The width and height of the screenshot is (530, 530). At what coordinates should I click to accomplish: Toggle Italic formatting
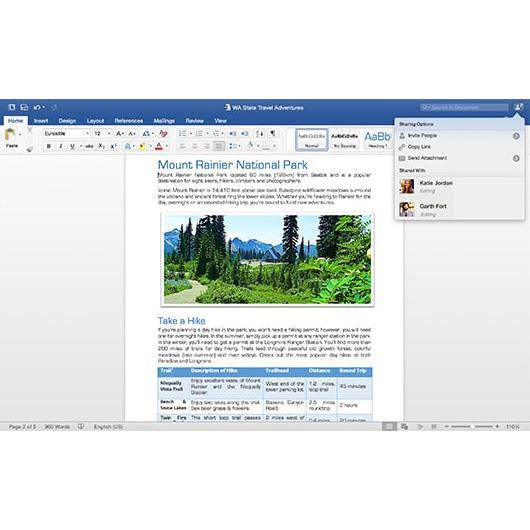tap(61, 146)
